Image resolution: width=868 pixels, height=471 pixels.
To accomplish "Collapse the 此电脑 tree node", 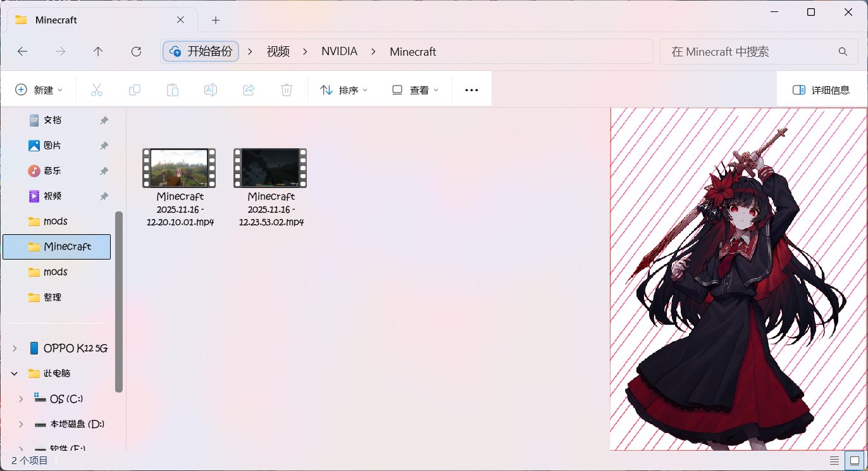I will coord(15,374).
